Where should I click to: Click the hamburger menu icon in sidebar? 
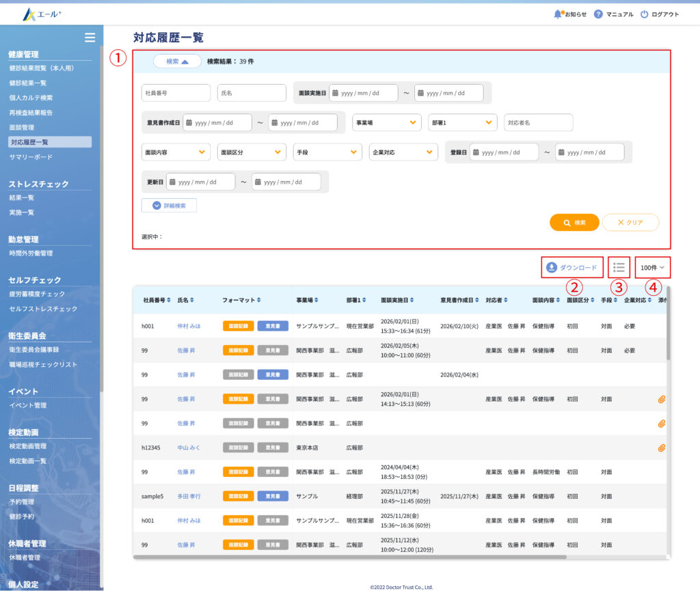pyautogui.click(x=90, y=38)
